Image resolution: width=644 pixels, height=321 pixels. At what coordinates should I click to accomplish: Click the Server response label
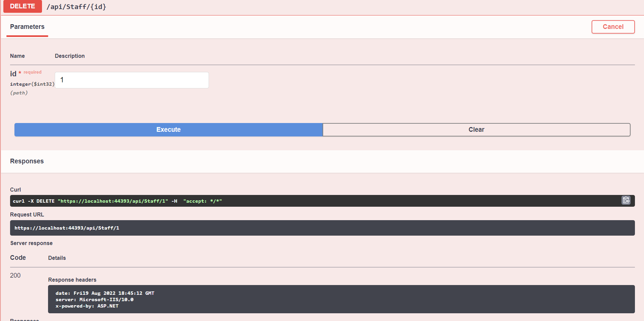click(31, 243)
